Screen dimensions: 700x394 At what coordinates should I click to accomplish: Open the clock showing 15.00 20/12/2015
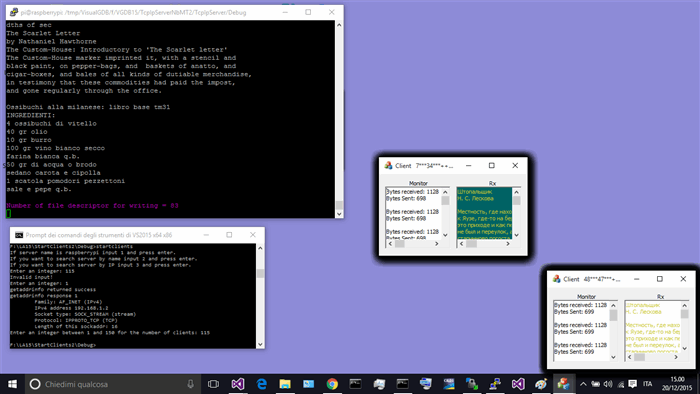(677, 384)
